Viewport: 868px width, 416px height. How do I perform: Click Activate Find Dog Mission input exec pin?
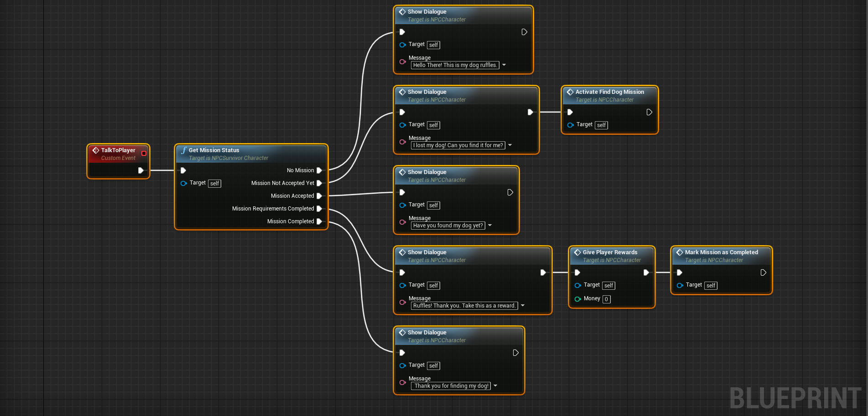[x=570, y=112]
